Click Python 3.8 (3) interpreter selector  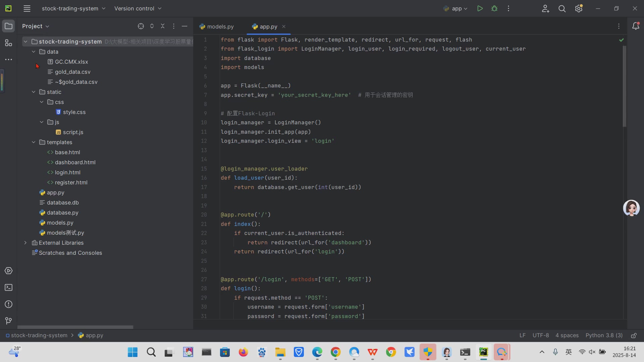[604, 336]
